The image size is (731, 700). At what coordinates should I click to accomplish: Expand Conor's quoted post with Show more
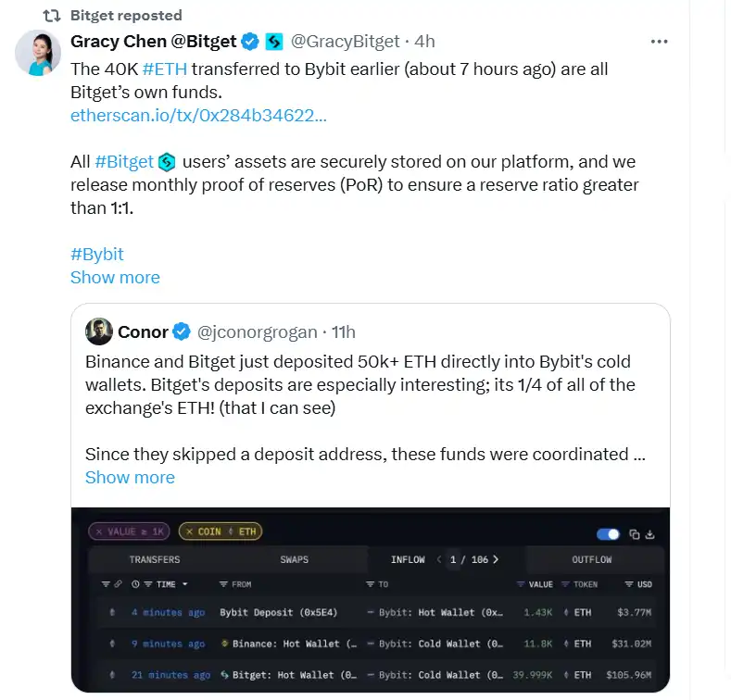130,478
